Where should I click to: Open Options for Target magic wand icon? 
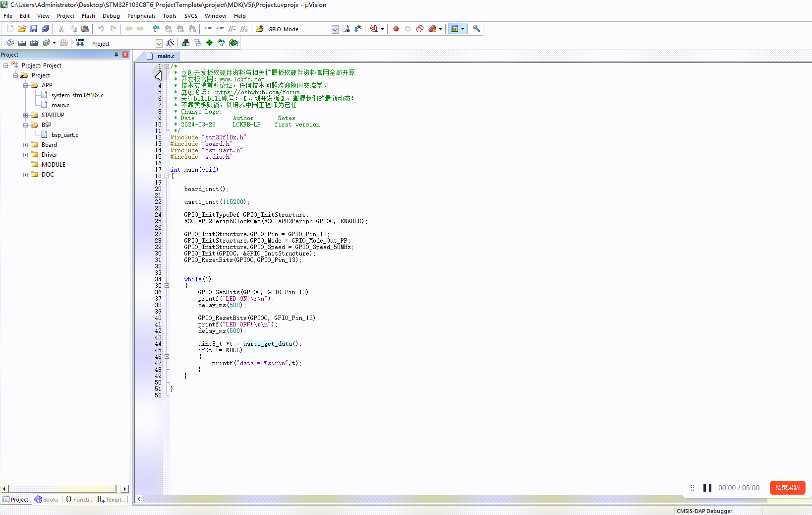click(170, 43)
